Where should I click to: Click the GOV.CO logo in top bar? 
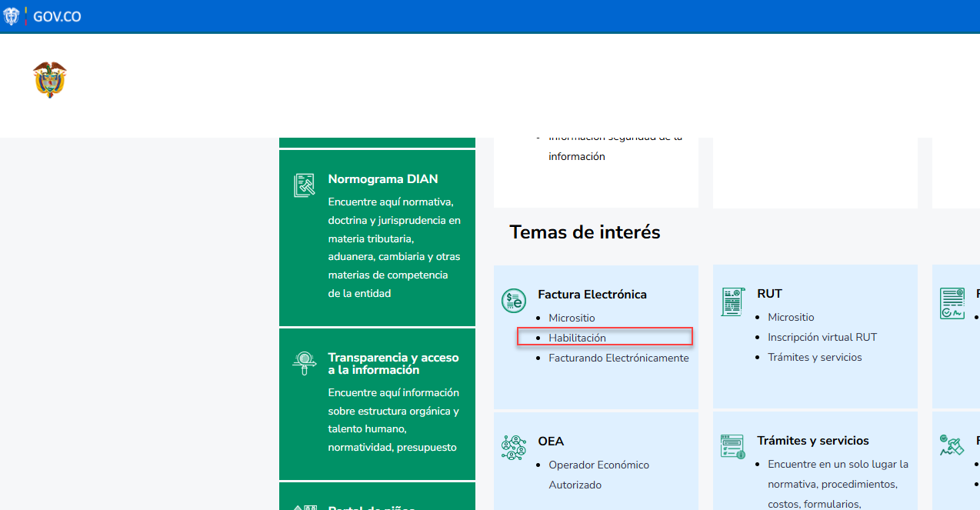coord(42,16)
